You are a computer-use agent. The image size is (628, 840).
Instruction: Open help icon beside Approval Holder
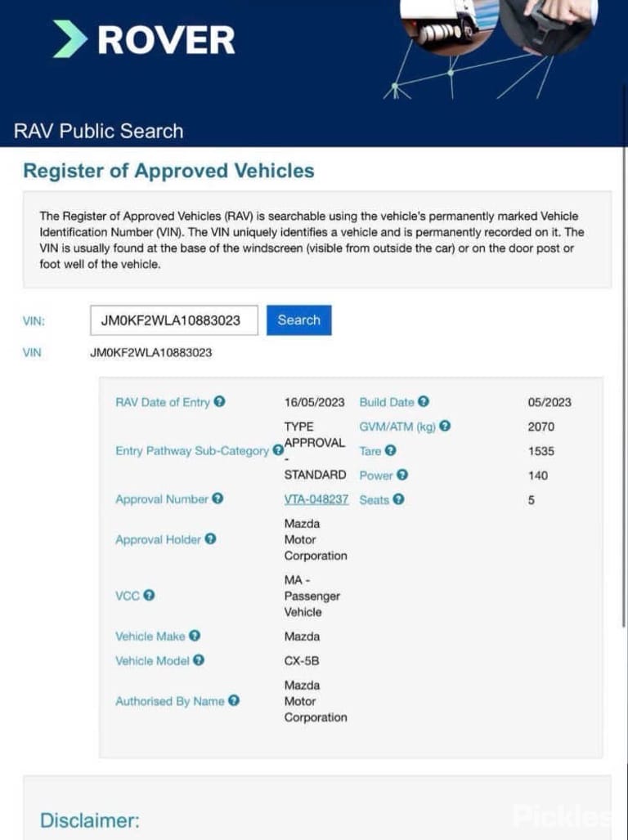pos(211,538)
